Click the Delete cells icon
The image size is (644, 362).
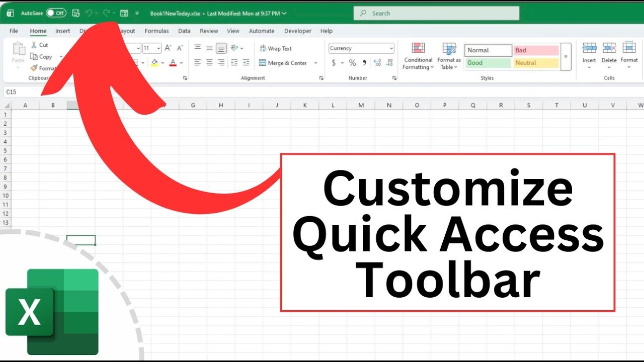tap(609, 48)
